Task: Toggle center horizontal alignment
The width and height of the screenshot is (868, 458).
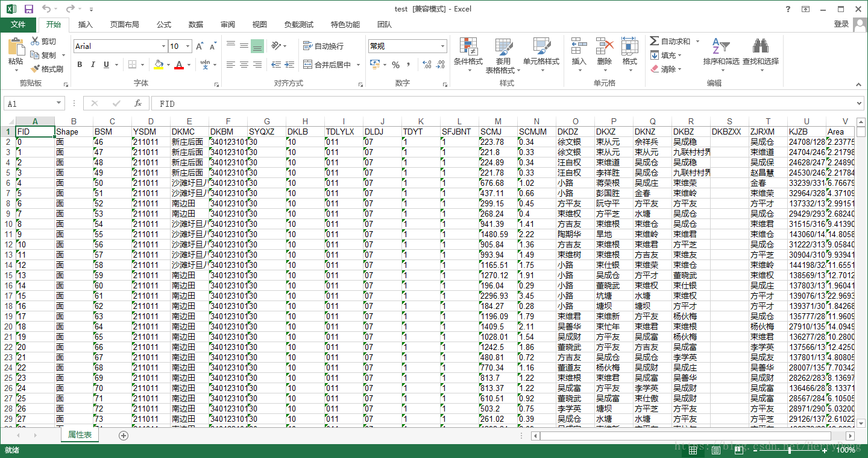Action: tap(244, 65)
